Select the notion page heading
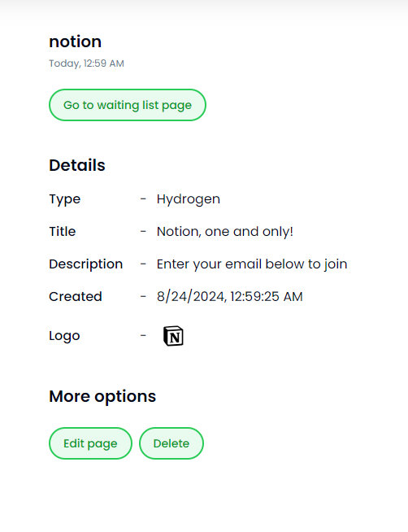Viewport: 408px width, 532px height. [76, 41]
